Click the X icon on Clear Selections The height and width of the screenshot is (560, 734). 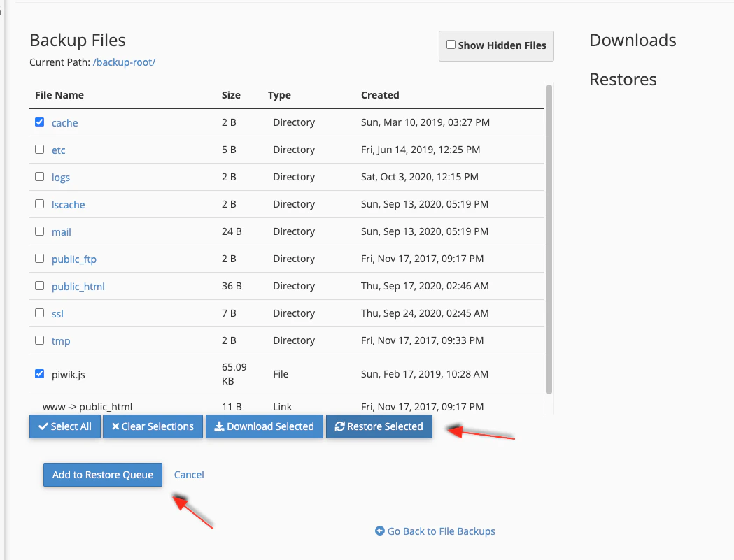coord(115,426)
